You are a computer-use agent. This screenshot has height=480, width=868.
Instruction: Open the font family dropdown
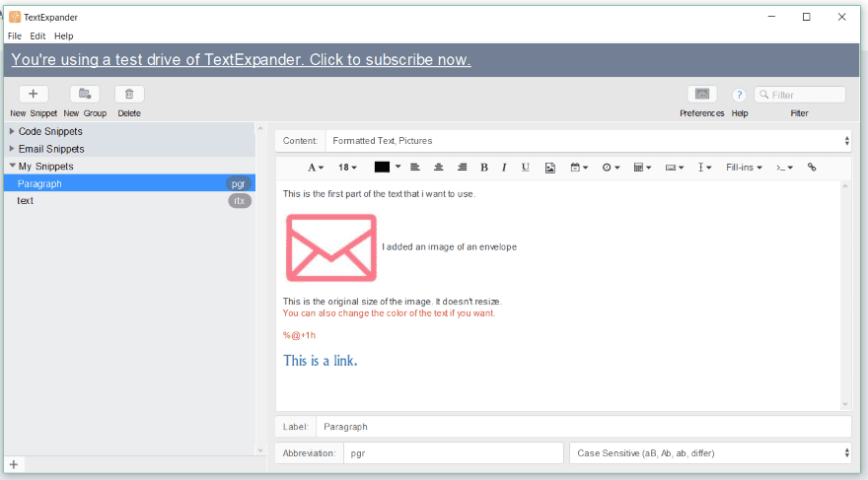click(316, 167)
